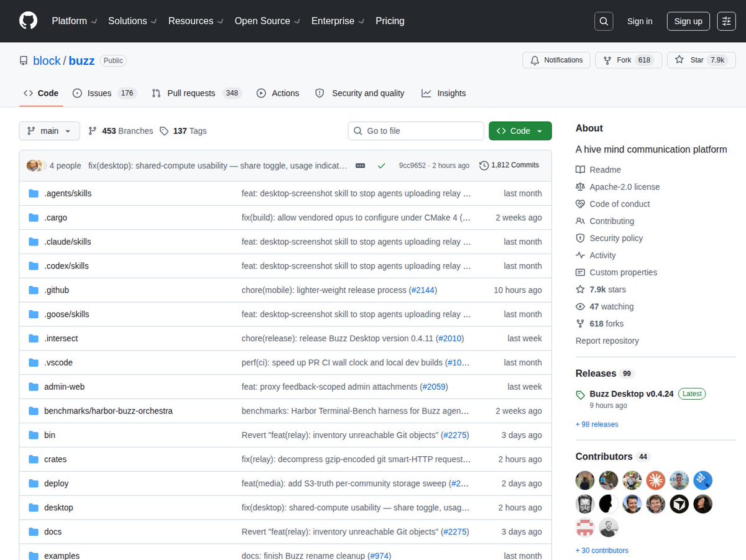The width and height of the screenshot is (746, 560).
Task: Click the Report repository link
Action: coord(607,341)
